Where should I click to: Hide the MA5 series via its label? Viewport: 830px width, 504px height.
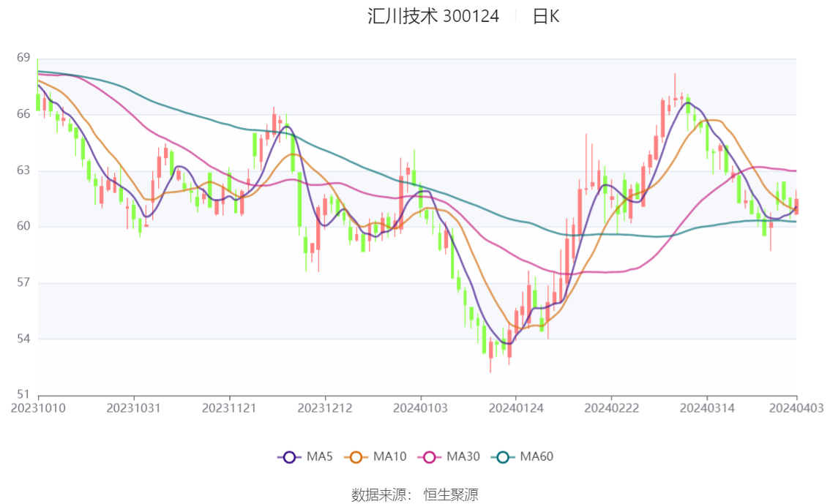click(320, 456)
